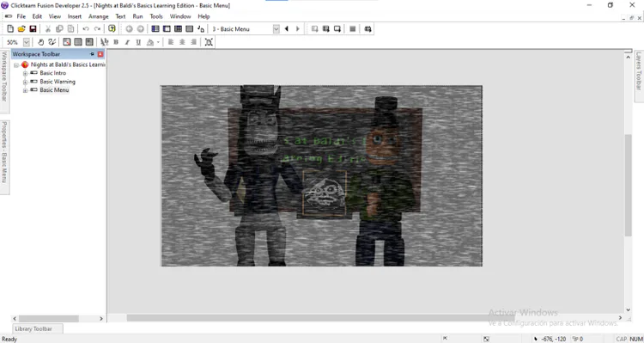Toggle underline text formatting
This screenshot has height=343, width=644.
coord(138,42)
